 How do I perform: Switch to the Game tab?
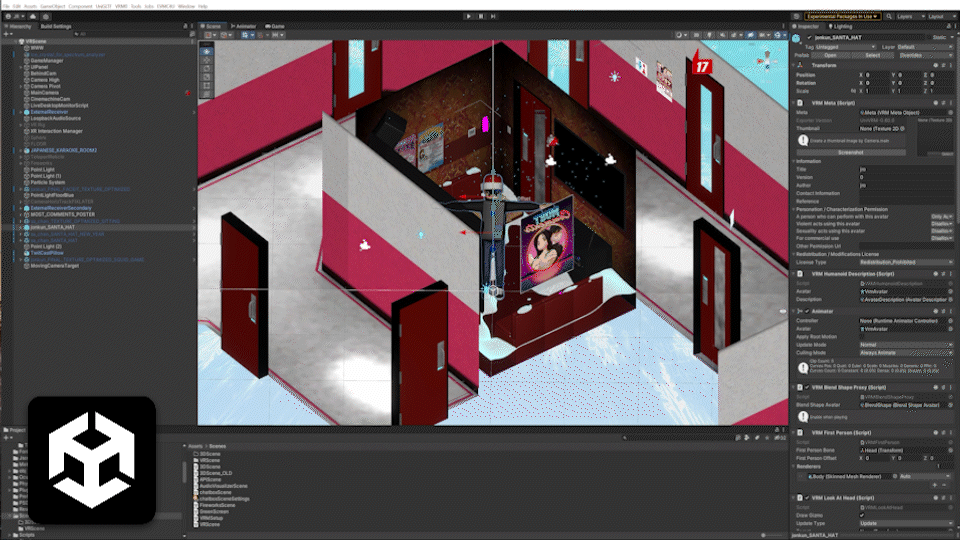pos(275,26)
